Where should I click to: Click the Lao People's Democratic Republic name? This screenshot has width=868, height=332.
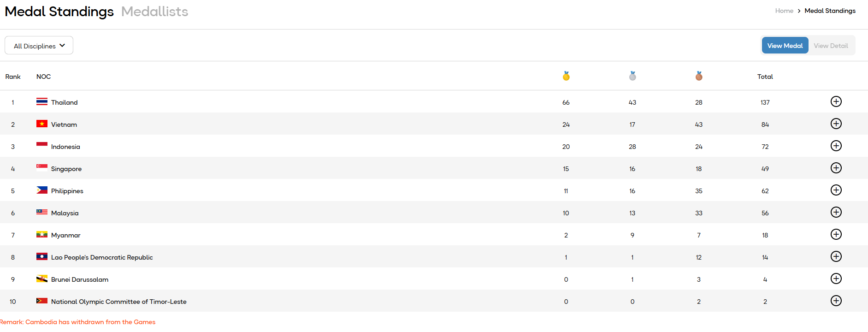point(102,257)
